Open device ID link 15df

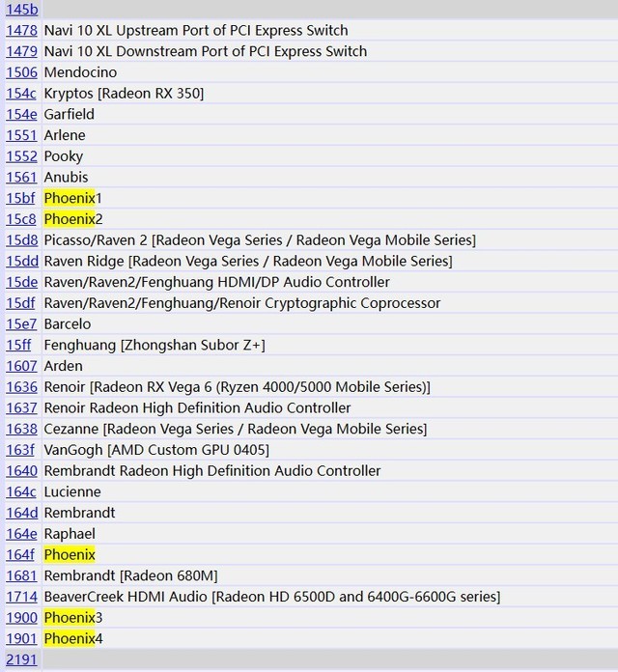click(20, 303)
